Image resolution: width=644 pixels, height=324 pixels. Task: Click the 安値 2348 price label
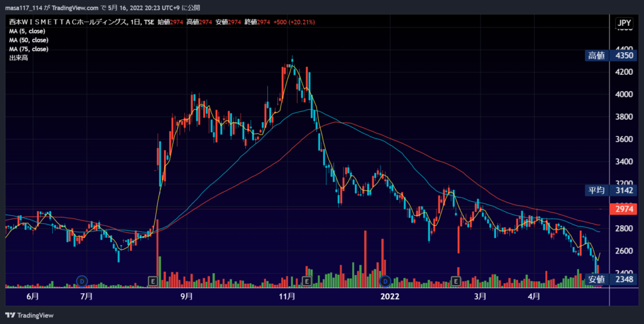[611, 279]
